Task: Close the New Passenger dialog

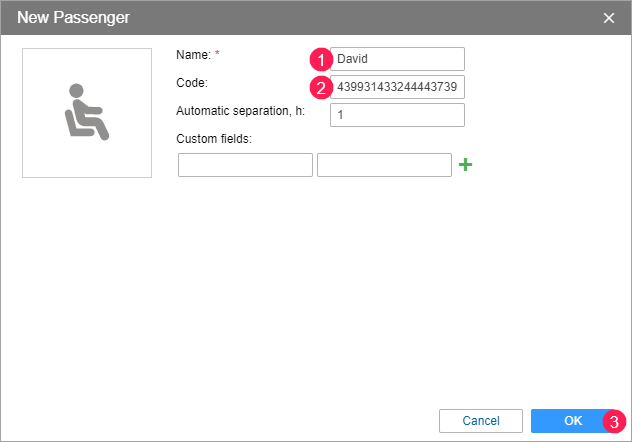Action: click(609, 18)
